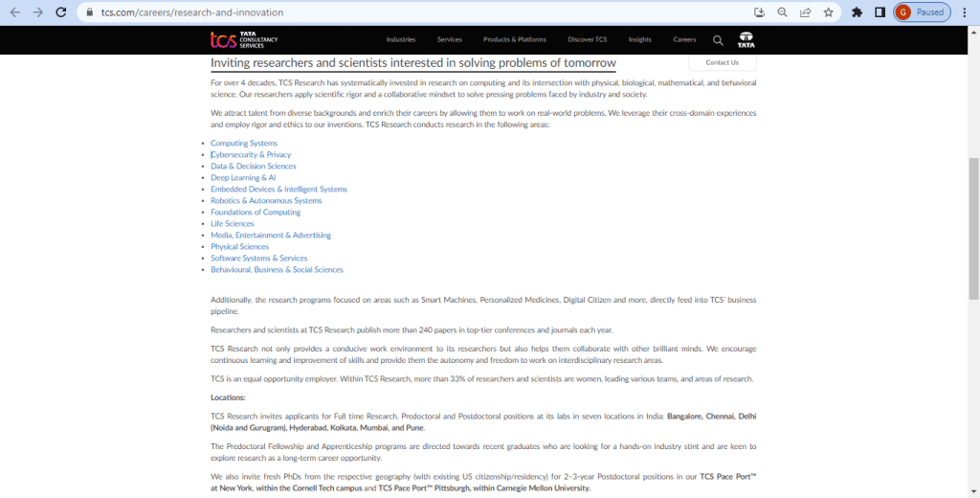
Task: Open Deep Learning & AI link
Action: pos(243,177)
